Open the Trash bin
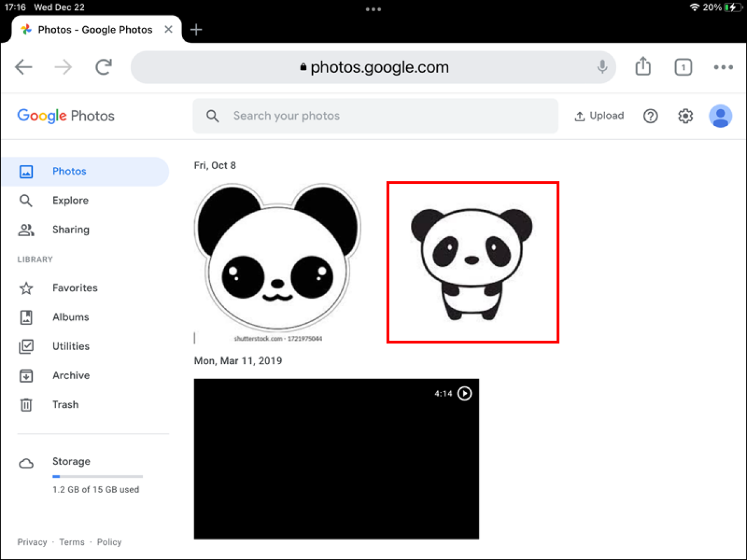The width and height of the screenshot is (747, 560). 65,404
